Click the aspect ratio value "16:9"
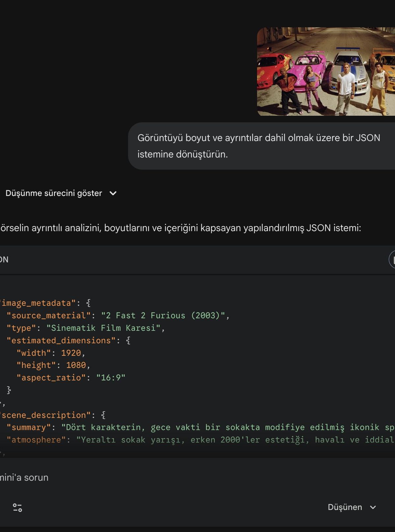 pyautogui.click(x=111, y=377)
